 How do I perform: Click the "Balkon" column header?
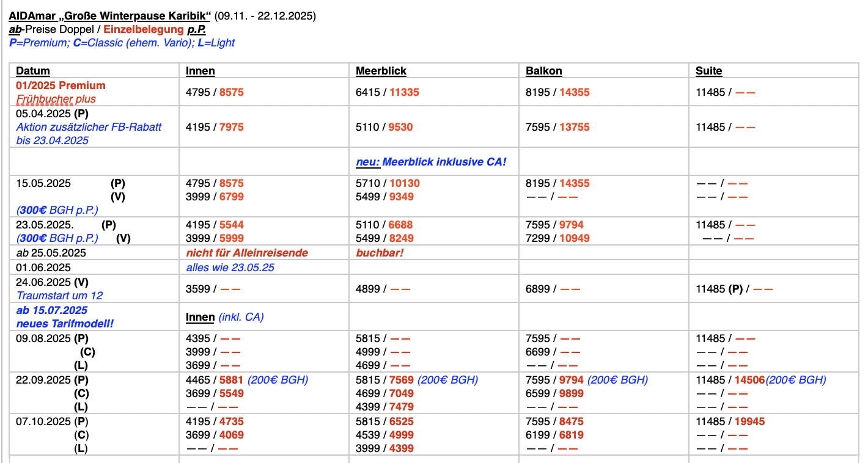pos(544,71)
